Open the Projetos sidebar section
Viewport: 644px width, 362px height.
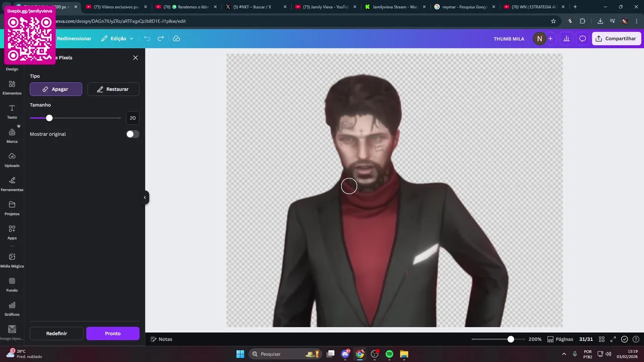pos(12,208)
